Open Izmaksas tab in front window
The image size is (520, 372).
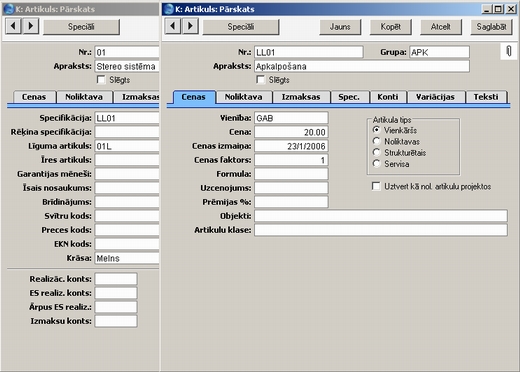click(301, 97)
